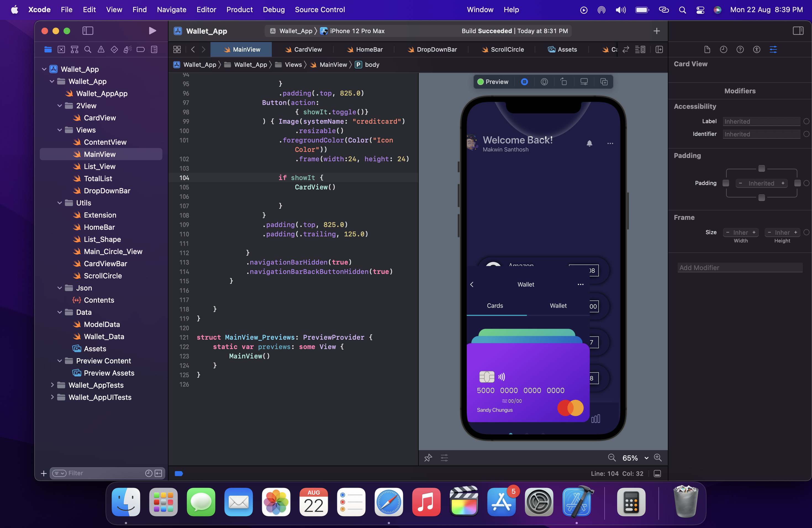Click the accessibility Label field
The width and height of the screenshot is (812, 528).
[761, 122]
